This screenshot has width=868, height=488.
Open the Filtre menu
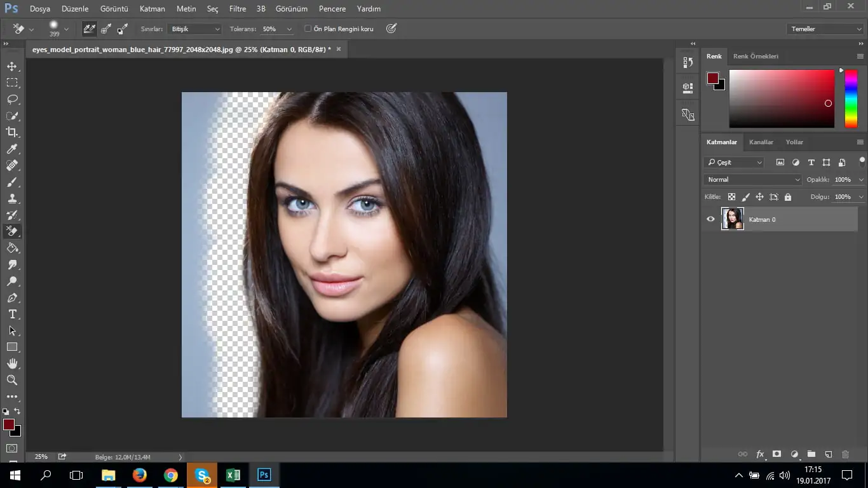238,9
